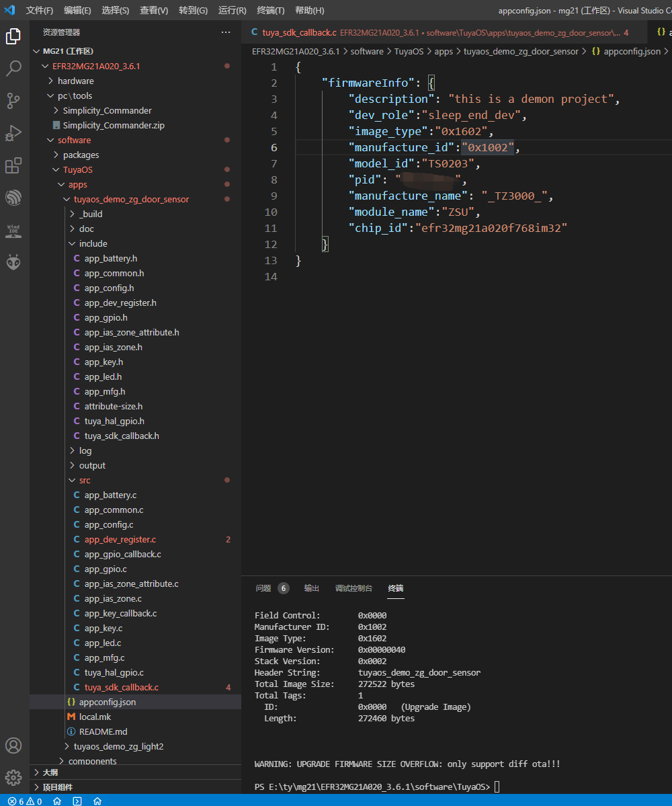Click the VS Code logo icon
The height and width of the screenshot is (806, 672).
point(10,10)
